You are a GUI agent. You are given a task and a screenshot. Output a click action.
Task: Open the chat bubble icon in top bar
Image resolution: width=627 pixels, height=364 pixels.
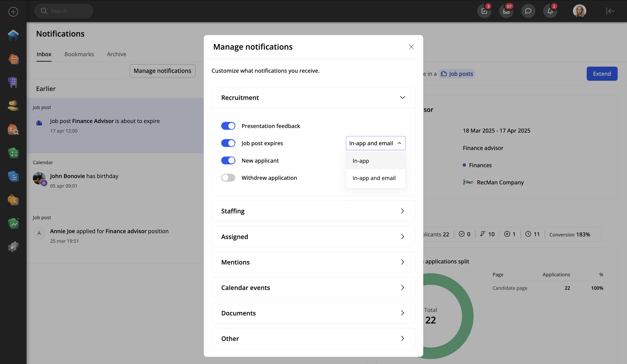coord(528,11)
